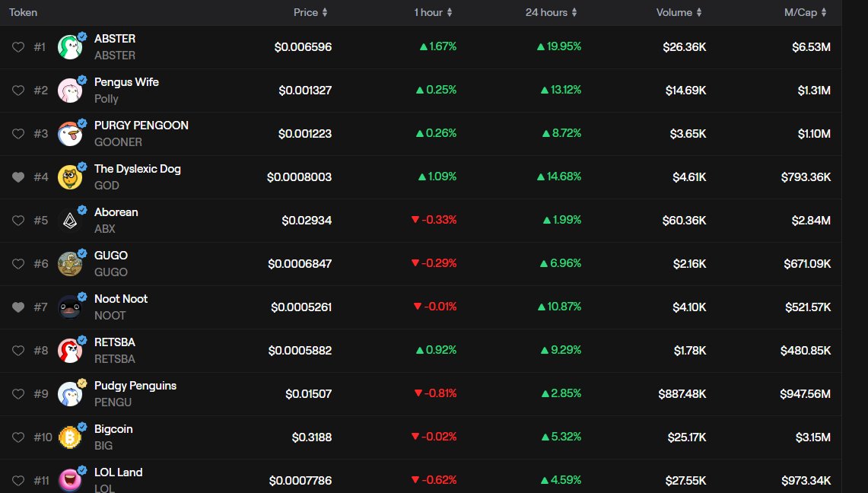Click the Aborean ABX logo
The width and height of the screenshot is (868, 493).
(x=71, y=220)
